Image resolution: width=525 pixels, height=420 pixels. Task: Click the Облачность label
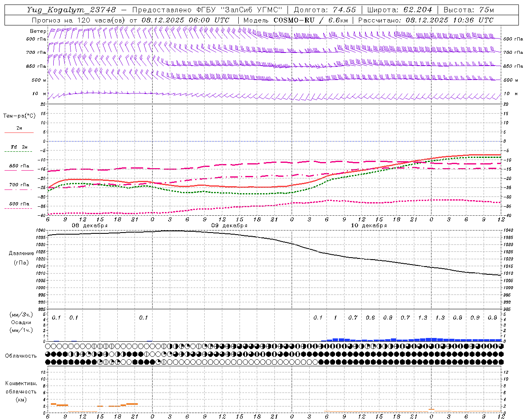(x=21, y=356)
